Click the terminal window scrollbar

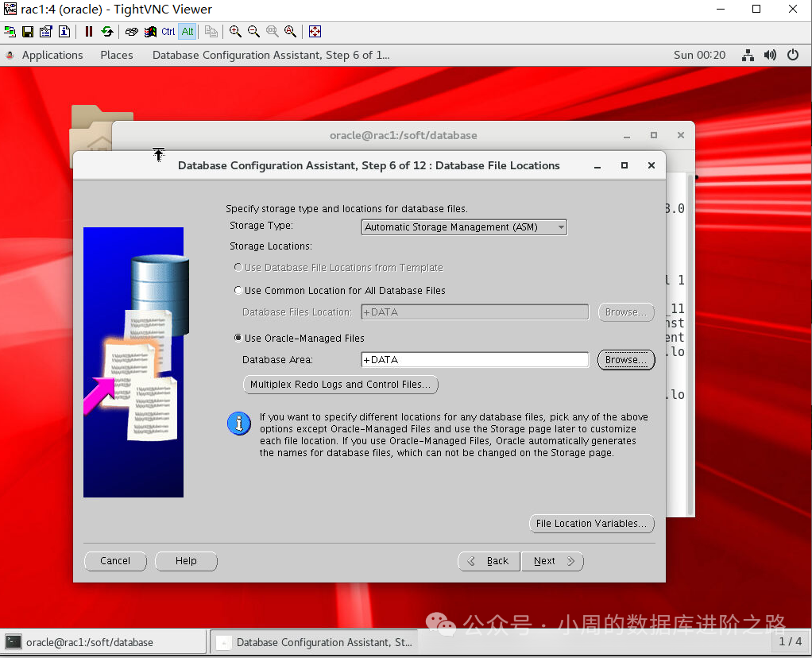click(x=690, y=345)
